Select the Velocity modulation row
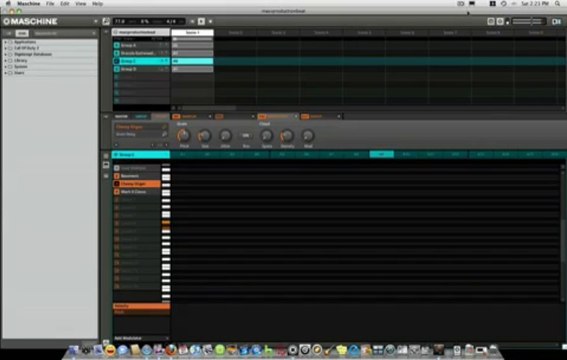This screenshot has width=567, height=360. (141, 306)
